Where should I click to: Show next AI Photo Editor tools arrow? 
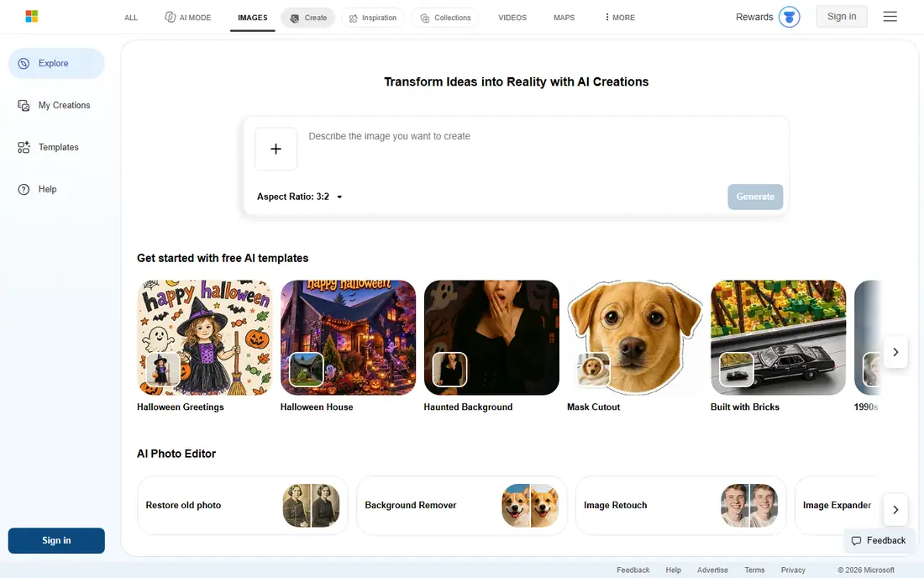895,510
